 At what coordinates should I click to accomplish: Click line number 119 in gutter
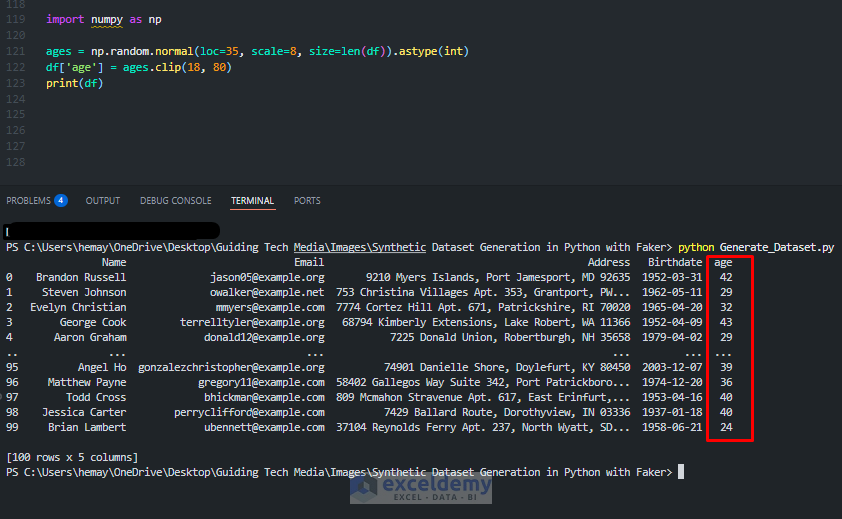click(x=16, y=19)
